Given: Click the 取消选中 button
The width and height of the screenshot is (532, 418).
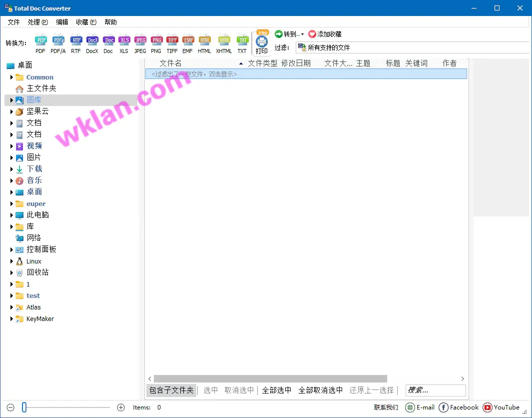Looking at the screenshot, I should (x=239, y=390).
